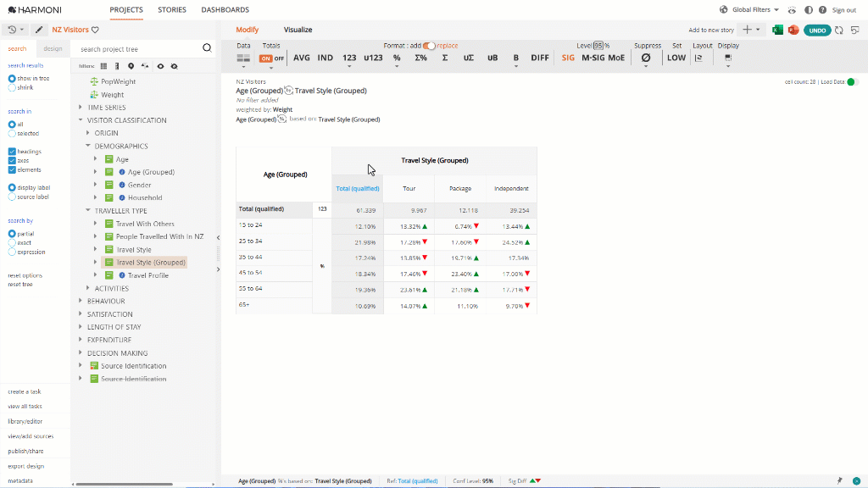Switch to the design tab
This screenshot has width=868, height=488.
pyautogui.click(x=53, y=48)
